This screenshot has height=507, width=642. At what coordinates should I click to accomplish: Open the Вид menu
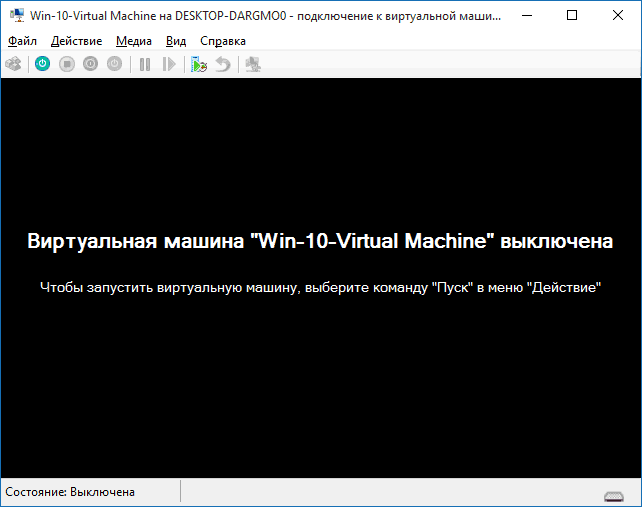pos(176,41)
